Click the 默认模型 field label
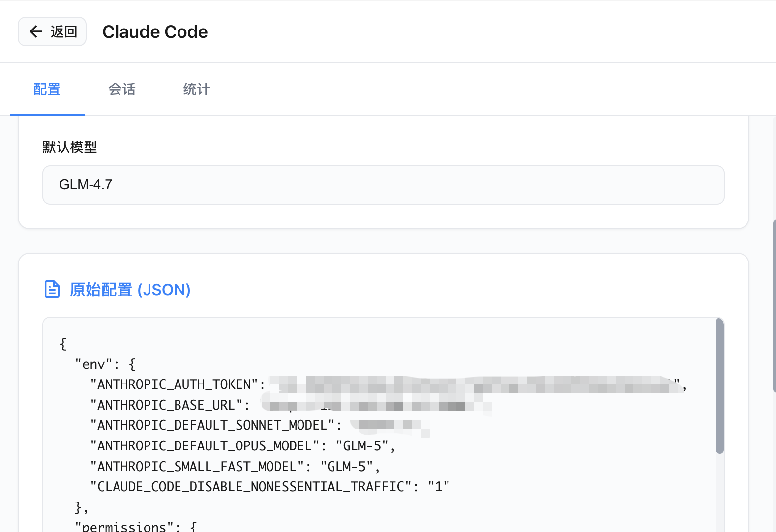This screenshot has width=776, height=532. click(x=69, y=147)
